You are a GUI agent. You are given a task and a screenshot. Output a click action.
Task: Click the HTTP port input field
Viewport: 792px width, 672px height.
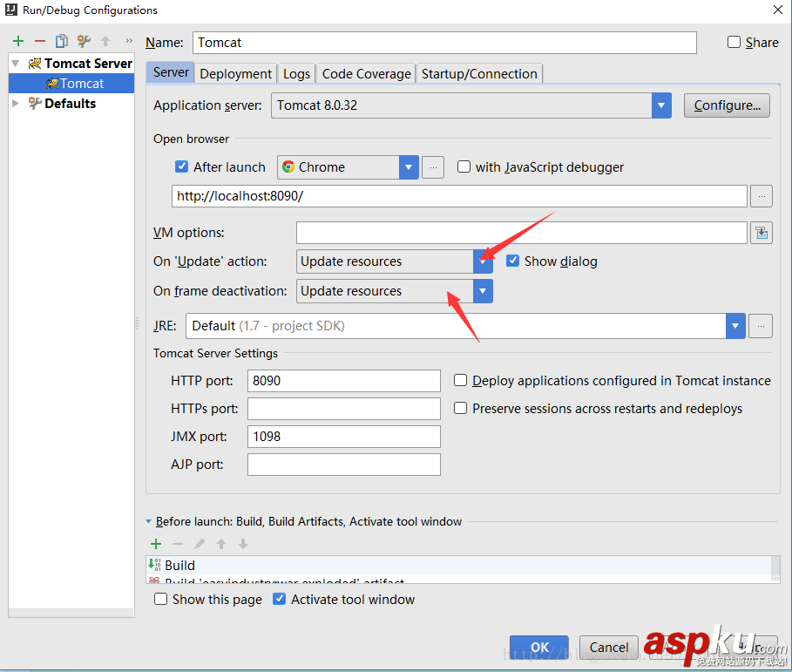(x=343, y=381)
